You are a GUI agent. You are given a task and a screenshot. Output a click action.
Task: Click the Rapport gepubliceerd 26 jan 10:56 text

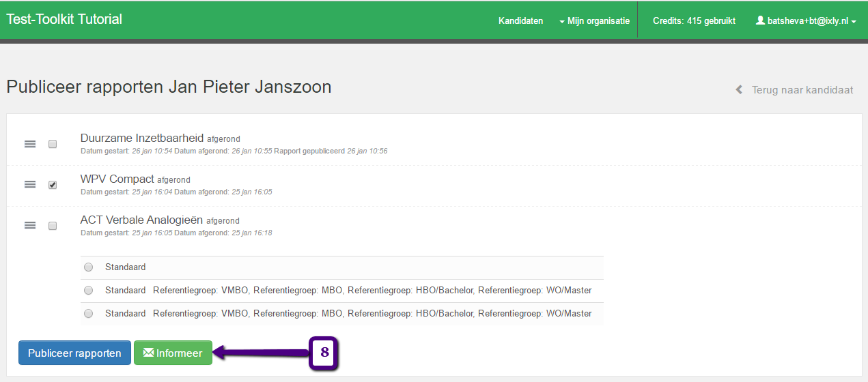(331, 151)
